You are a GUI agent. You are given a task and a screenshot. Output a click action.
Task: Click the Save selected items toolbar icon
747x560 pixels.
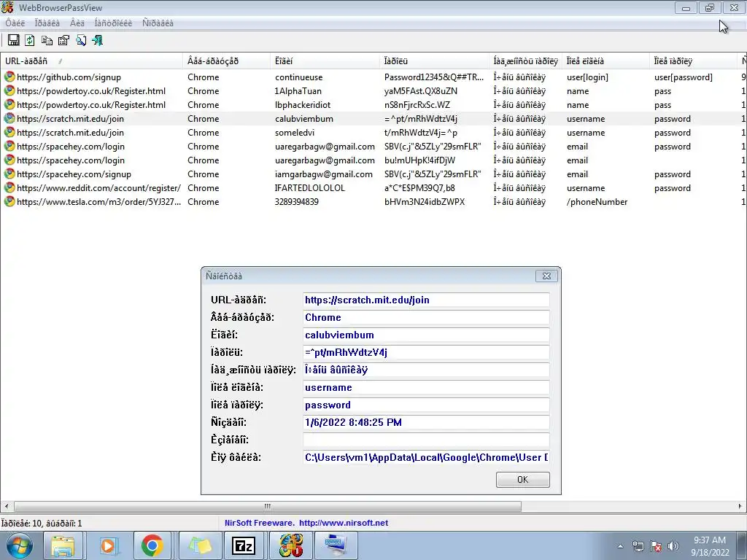point(14,41)
